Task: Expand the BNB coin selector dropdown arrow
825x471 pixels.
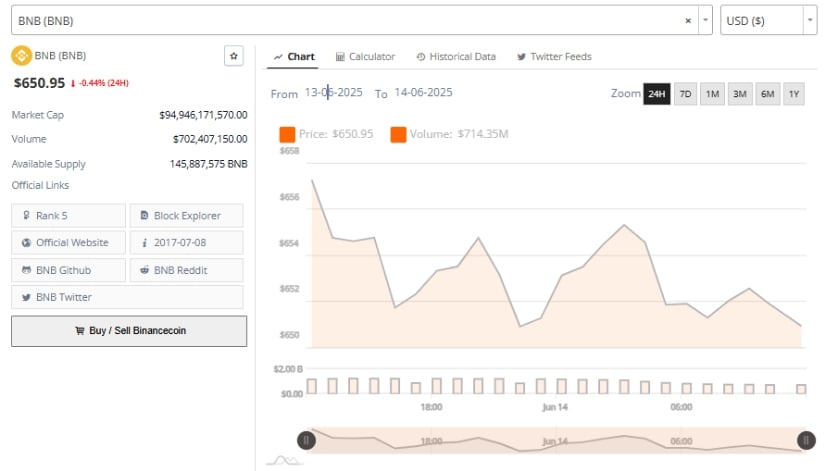Action: [x=706, y=20]
